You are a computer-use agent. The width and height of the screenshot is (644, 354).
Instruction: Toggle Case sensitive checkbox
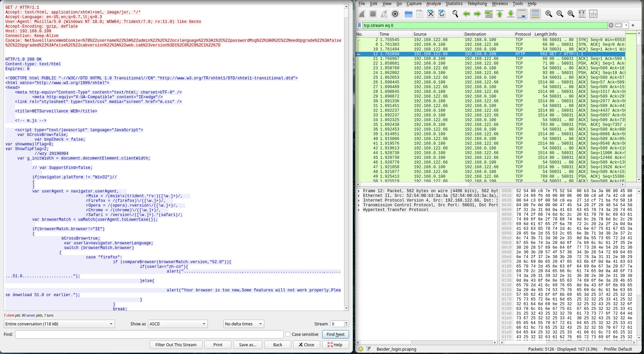288,334
